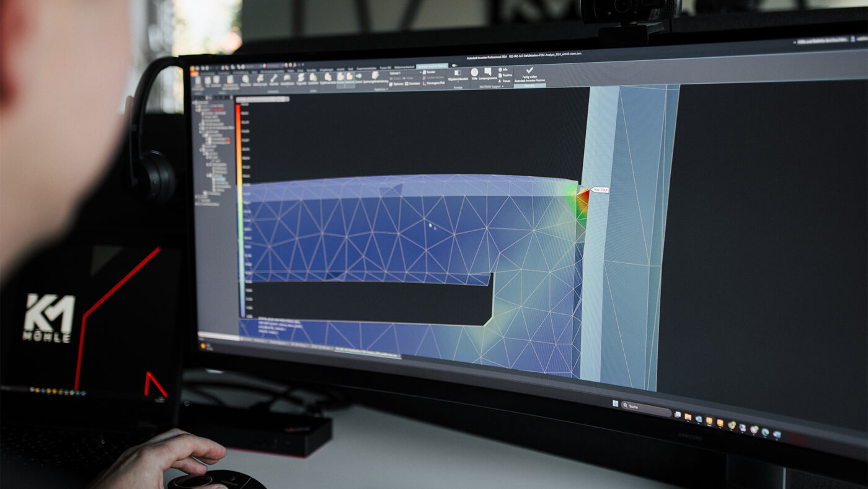Click Animieren to animate results

click(x=412, y=84)
